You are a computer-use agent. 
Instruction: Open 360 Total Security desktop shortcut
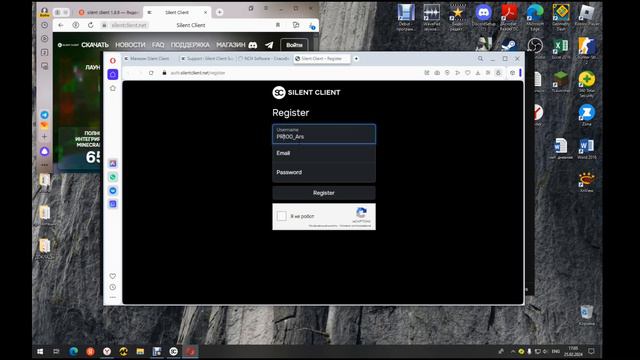click(587, 84)
